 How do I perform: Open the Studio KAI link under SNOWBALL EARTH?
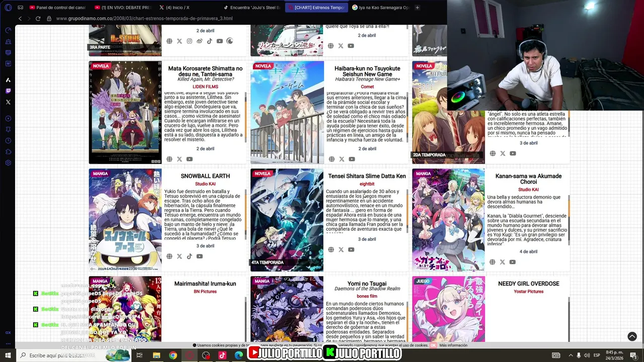(x=205, y=184)
